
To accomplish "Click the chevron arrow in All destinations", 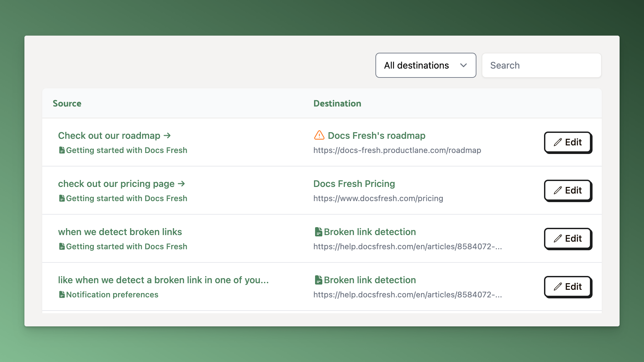I will (x=463, y=65).
